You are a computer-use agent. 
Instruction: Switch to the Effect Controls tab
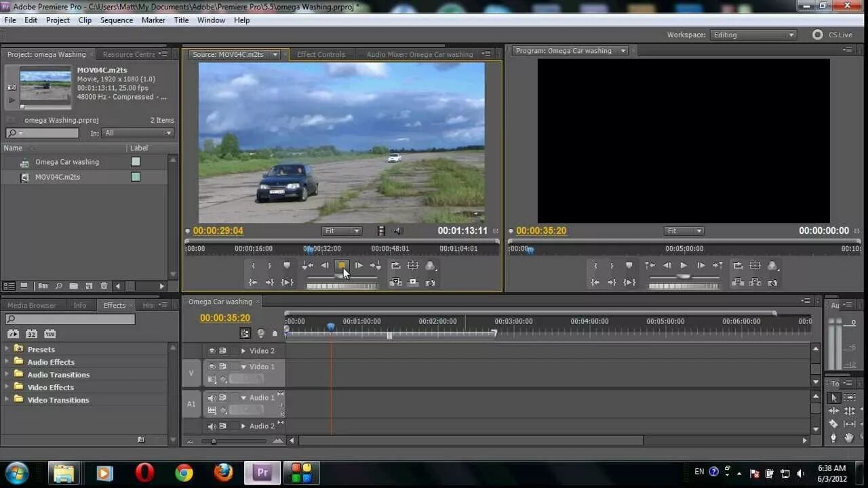(321, 54)
